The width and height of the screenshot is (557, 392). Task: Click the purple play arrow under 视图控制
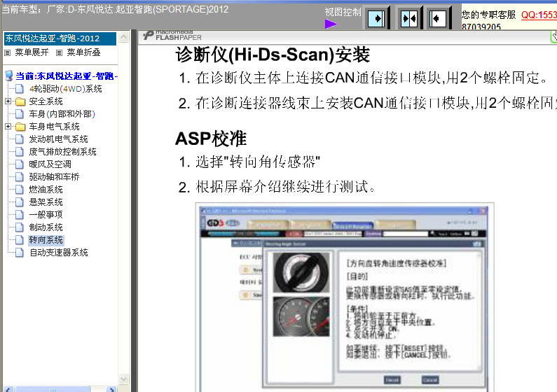coord(331,24)
